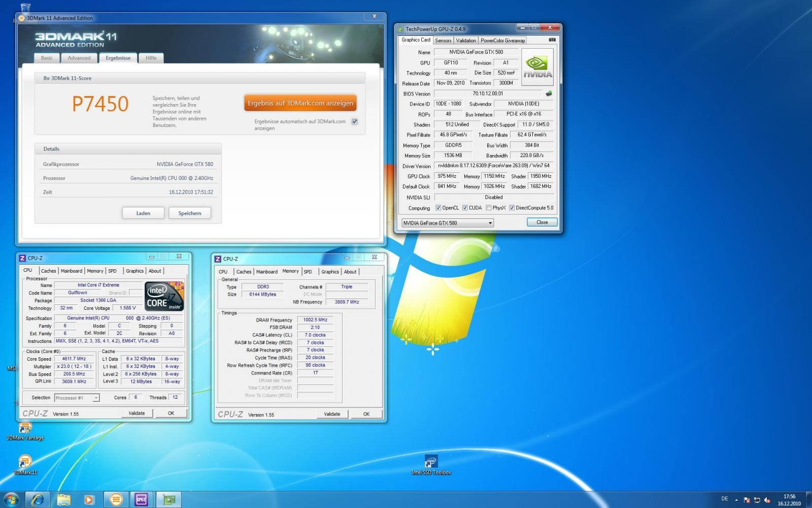Click GPU-Z camera screenshot icon
Screen dimensions: 812x508
click(552, 40)
